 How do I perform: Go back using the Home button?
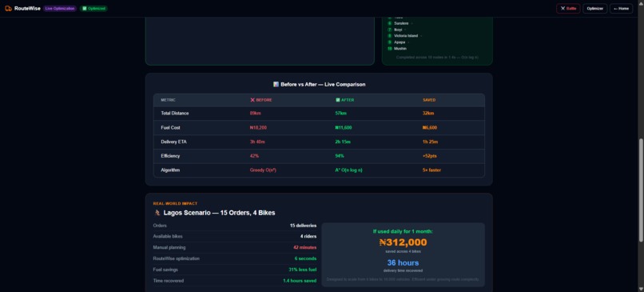click(621, 8)
